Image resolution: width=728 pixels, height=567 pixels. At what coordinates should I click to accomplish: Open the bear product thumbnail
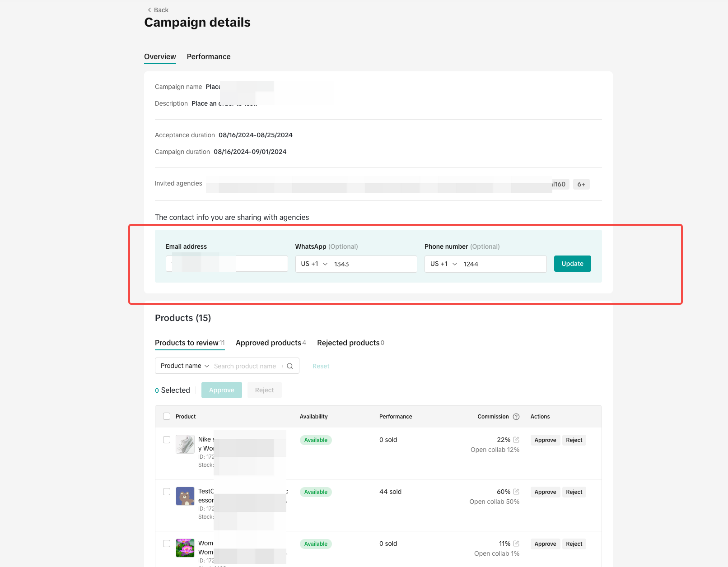tap(185, 496)
